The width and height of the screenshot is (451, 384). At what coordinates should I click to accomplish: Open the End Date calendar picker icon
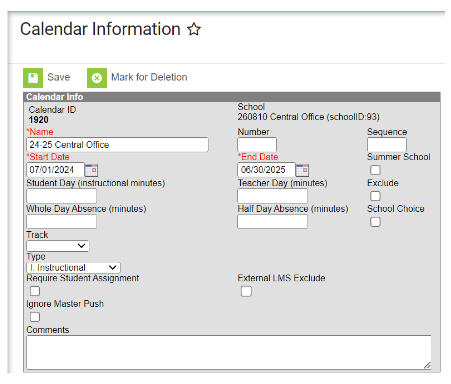(302, 170)
